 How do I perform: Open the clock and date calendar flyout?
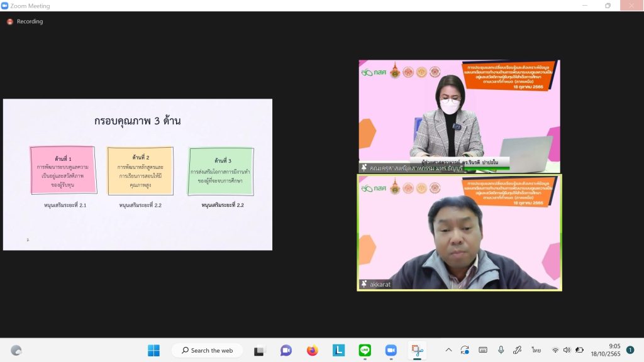[x=606, y=350]
